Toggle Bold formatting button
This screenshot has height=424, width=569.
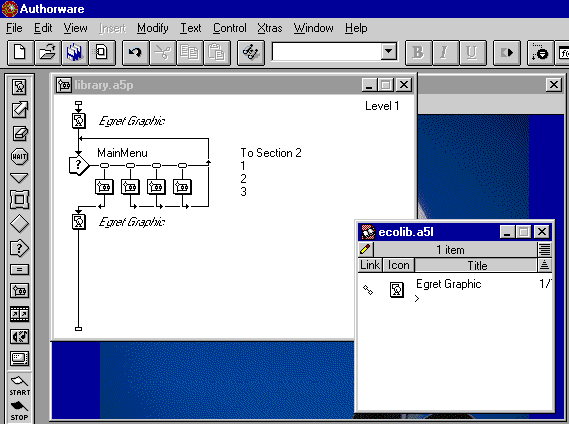tap(418, 53)
